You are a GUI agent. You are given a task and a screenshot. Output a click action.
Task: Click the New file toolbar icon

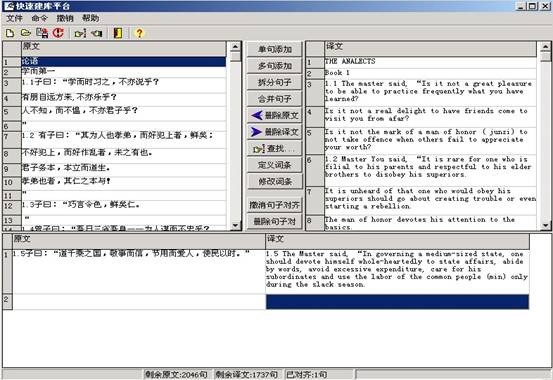coord(10,33)
